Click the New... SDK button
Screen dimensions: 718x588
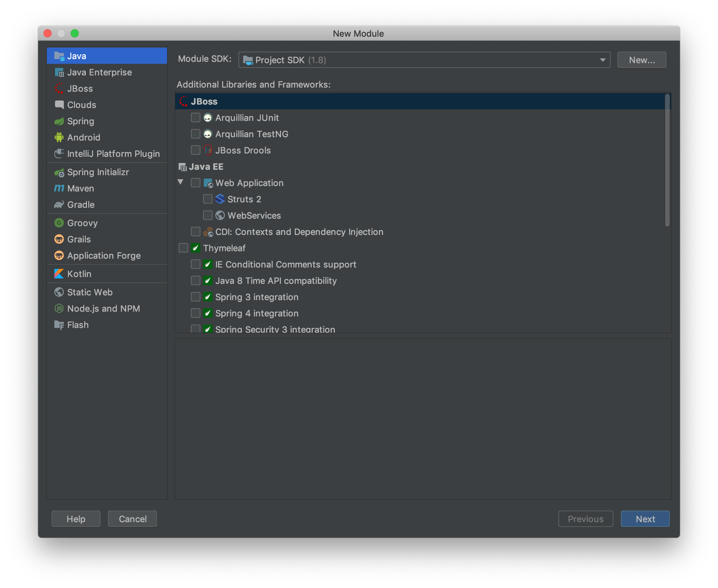point(642,60)
